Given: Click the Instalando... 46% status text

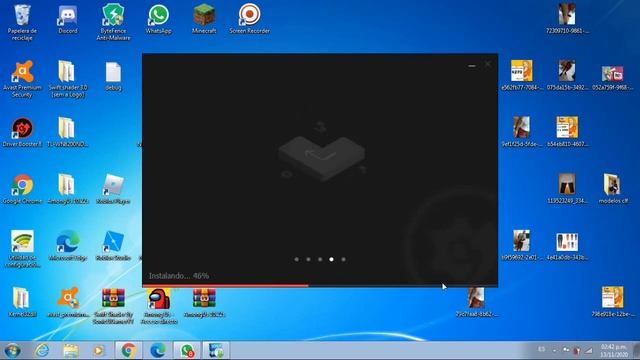Looking at the screenshot, I should point(179,276).
